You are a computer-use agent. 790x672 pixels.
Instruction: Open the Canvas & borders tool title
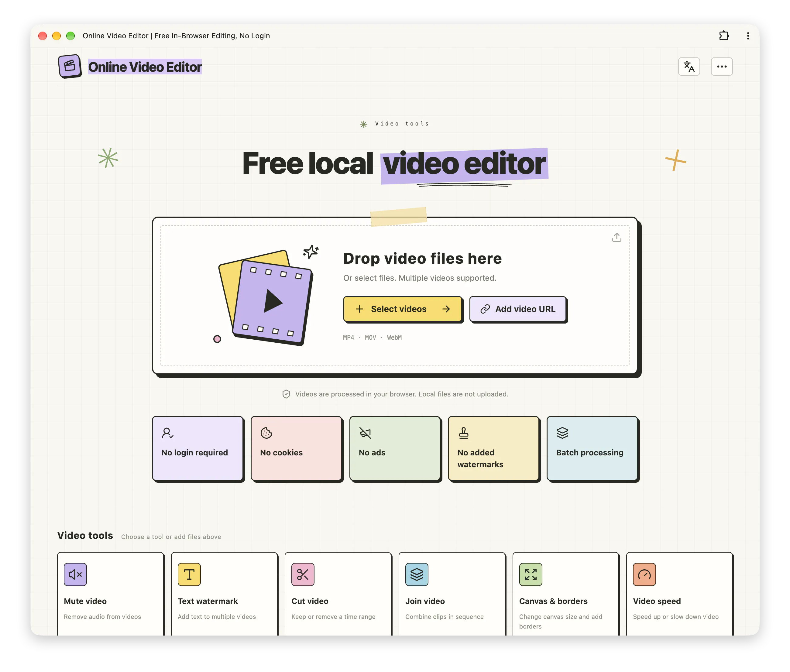point(553,601)
